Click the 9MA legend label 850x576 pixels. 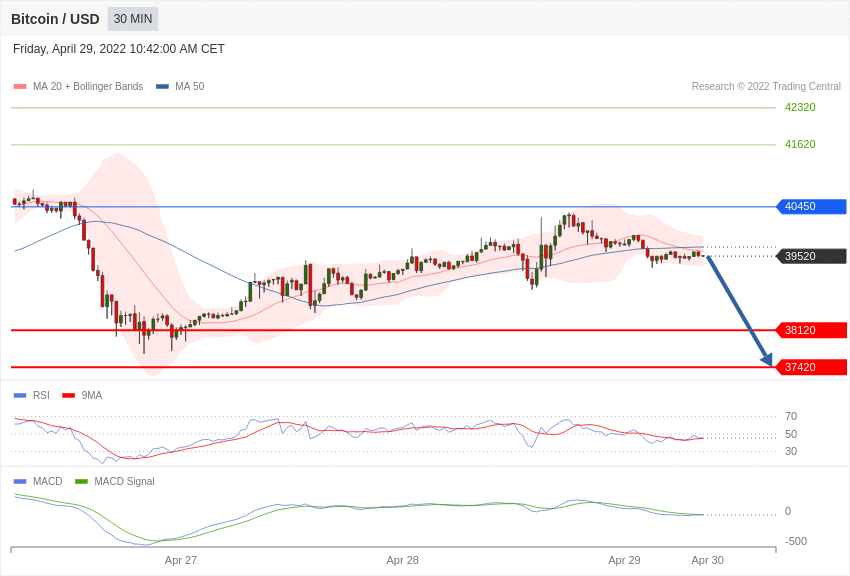[92, 396]
